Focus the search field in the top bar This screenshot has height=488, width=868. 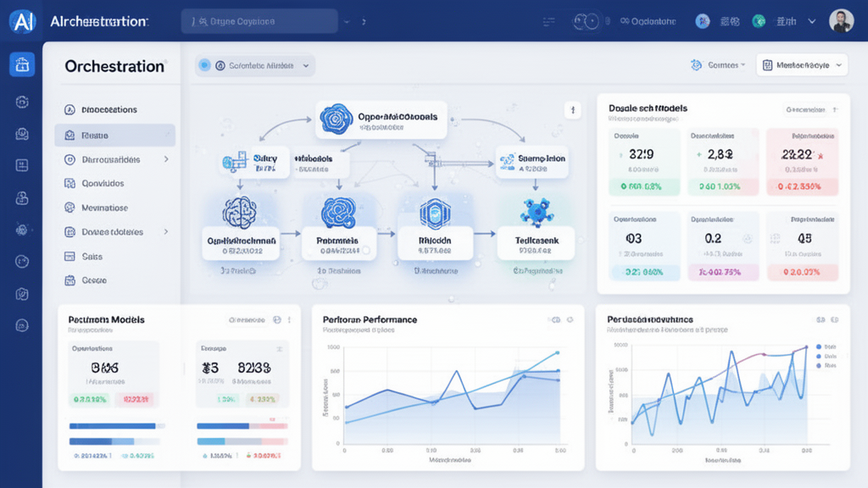point(259,21)
